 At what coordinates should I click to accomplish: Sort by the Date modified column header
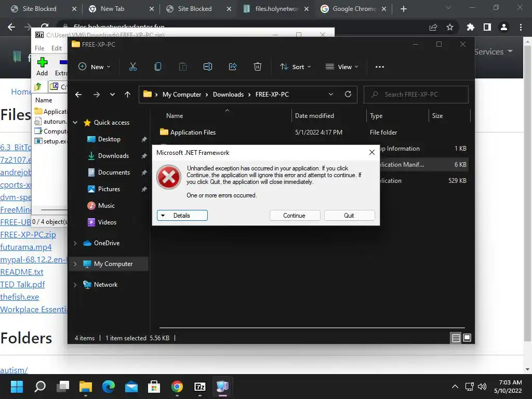click(x=314, y=116)
